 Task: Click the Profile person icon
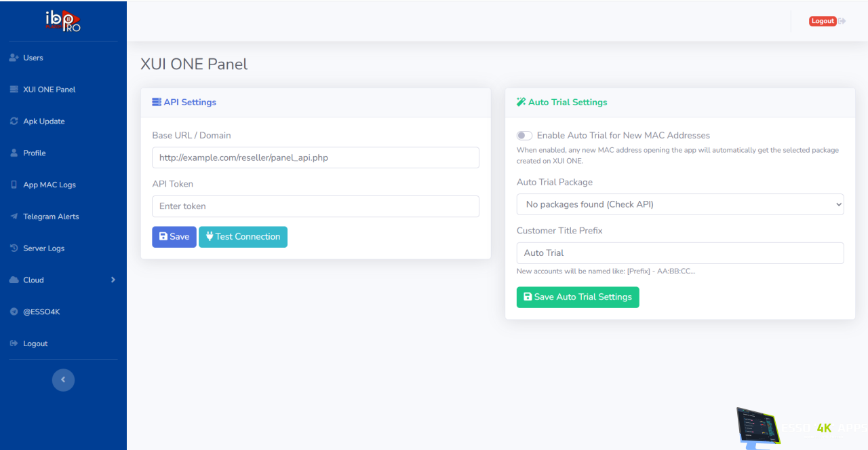click(14, 153)
